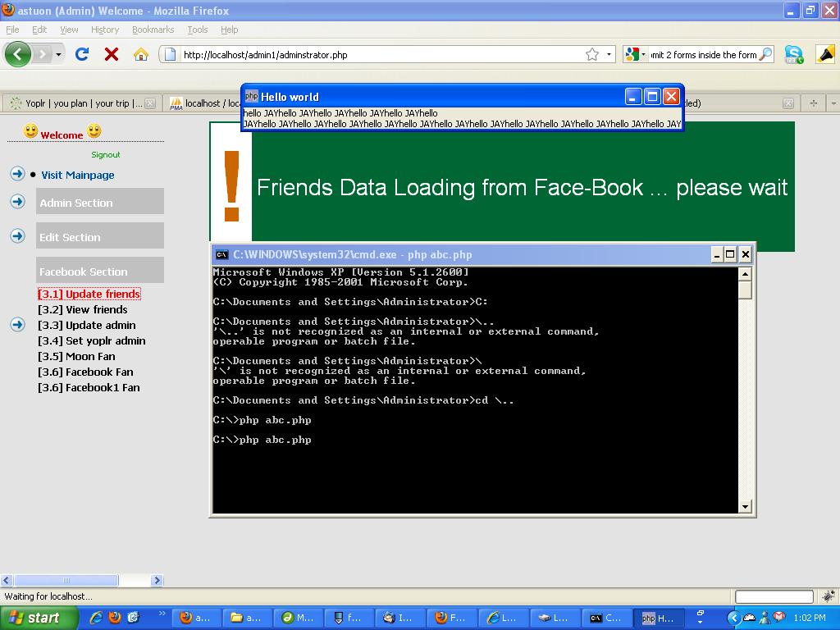This screenshot has width=840, height=630.
Task: Run search with the magnifier icon
Action: (766, 54)
